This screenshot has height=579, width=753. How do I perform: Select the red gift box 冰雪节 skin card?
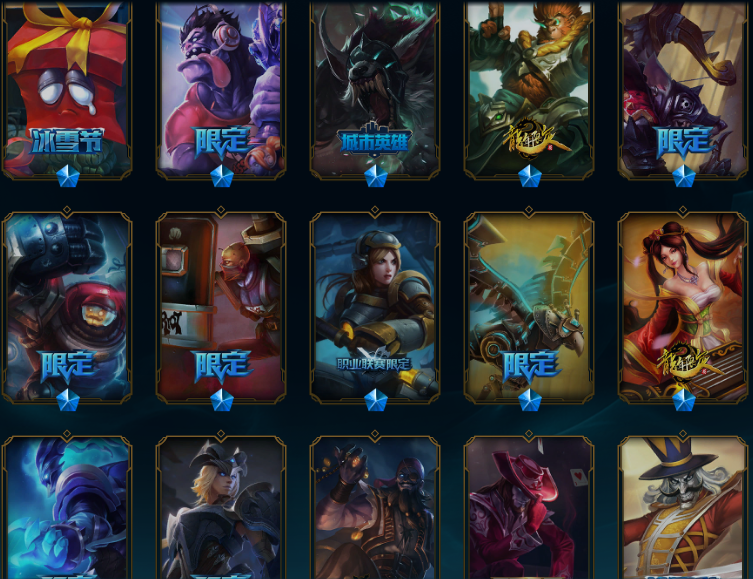[x=67, y=89]
